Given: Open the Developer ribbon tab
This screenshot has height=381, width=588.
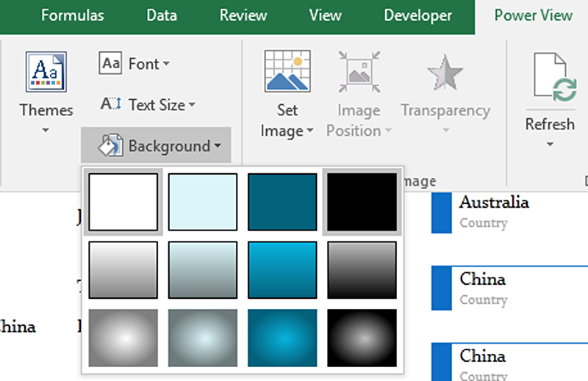Looking at the screenshot, I should 417,15.
